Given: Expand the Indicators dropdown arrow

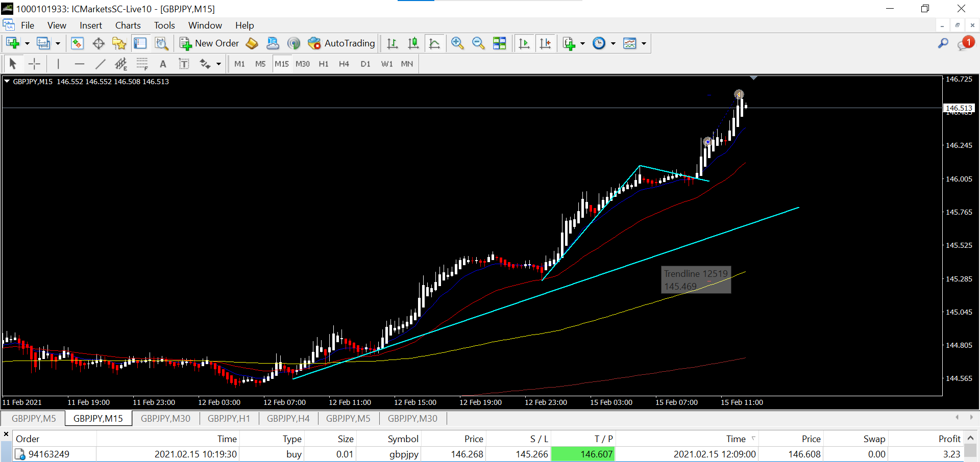Looking at the screenshot, I should (582, 43).
